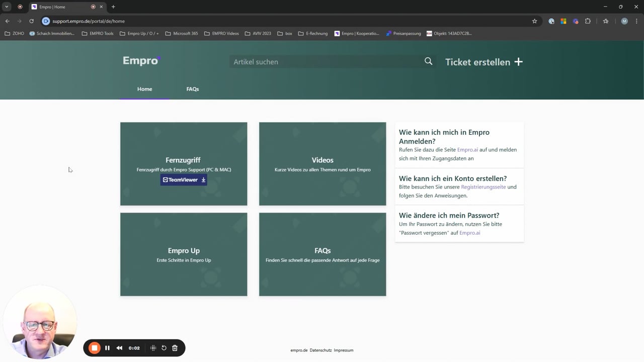Go back in browser history
This screenshot has height=362, width=644.
pos(7,21)
